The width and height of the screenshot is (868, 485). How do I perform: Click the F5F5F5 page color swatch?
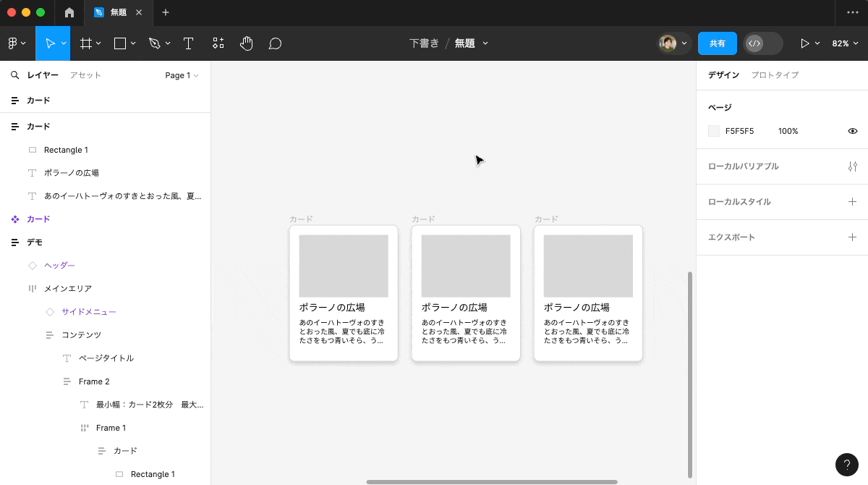pyautogui.click(x=713, y=131)
